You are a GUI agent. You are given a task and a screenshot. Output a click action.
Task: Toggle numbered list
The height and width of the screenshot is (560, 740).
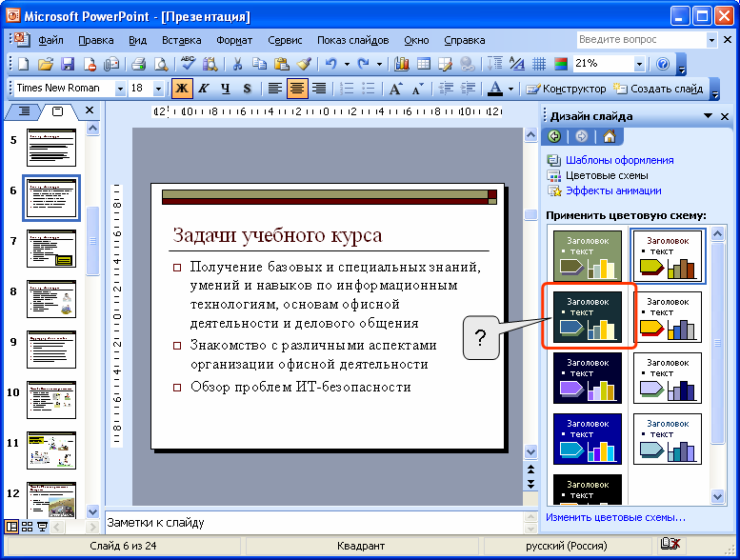347,89
